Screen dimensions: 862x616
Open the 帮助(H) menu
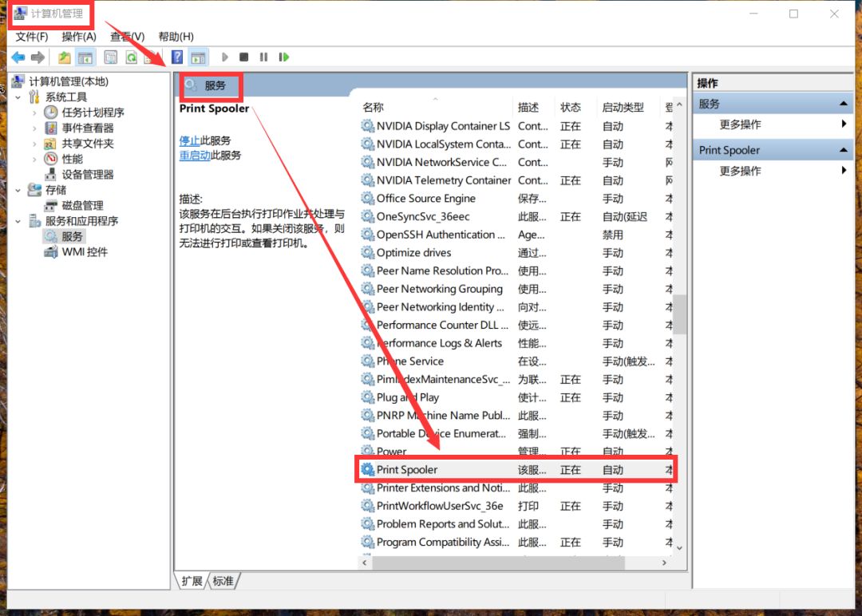(176, 37)
